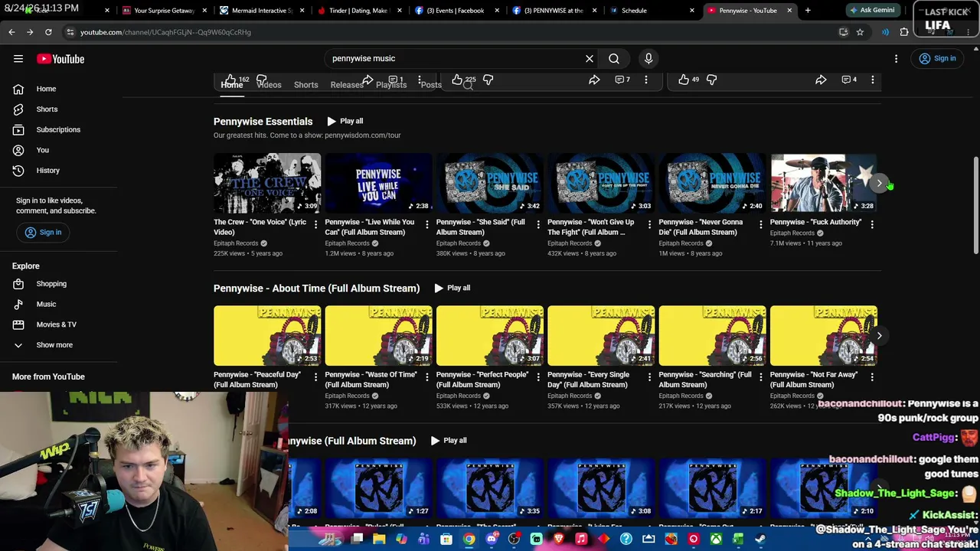Go forward with the browser forward arrow
Screen dimensions: 980x551
[30, 32]
